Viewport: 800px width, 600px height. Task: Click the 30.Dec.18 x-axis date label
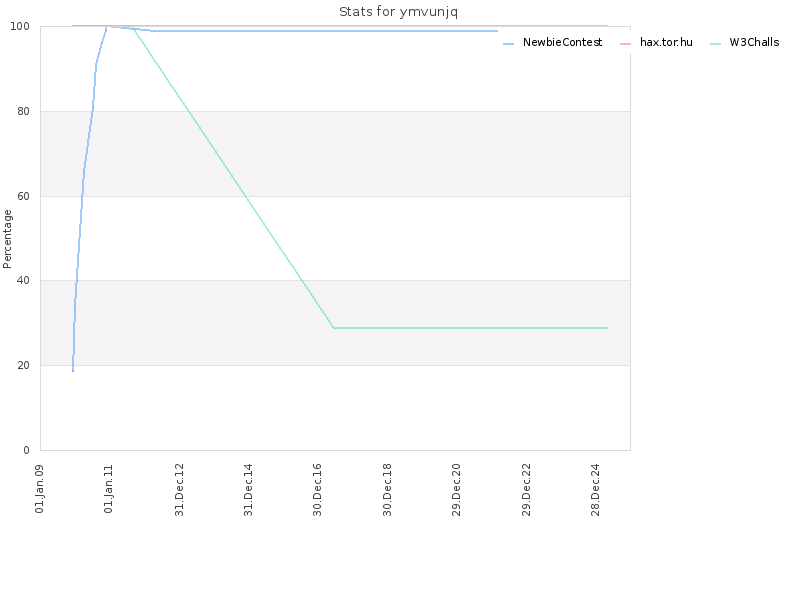click(387, 488)
